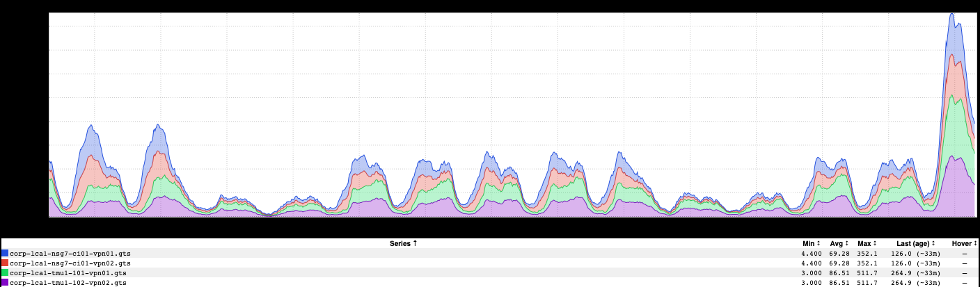Sort the legend by Avg column
The width and height of the screenshot is (980, 287).
[839, 243]
